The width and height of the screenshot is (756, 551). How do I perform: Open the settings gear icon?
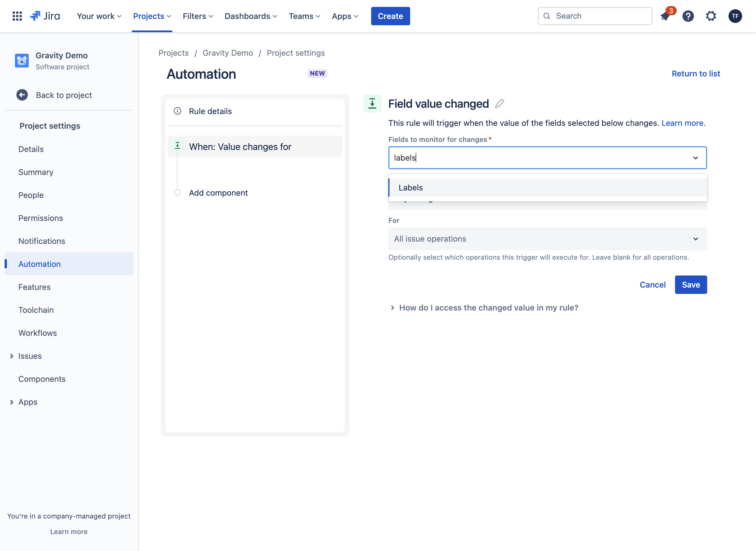pos(711,16)
